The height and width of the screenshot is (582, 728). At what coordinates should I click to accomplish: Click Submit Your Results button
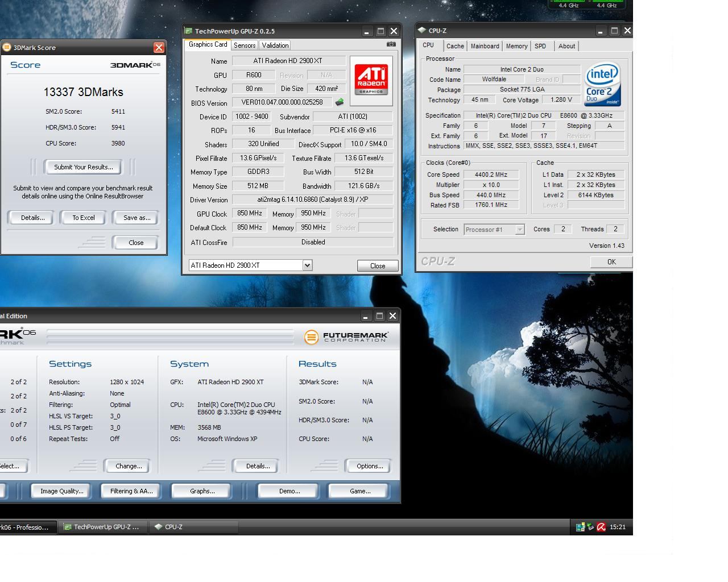coord(84,167)
